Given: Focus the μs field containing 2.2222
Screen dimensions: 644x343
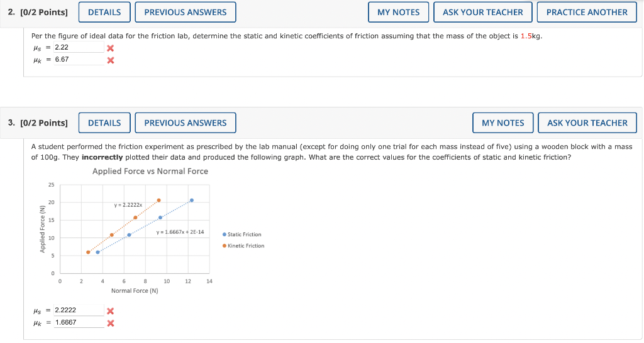Looking at the screenshot, I should point(79,310).
